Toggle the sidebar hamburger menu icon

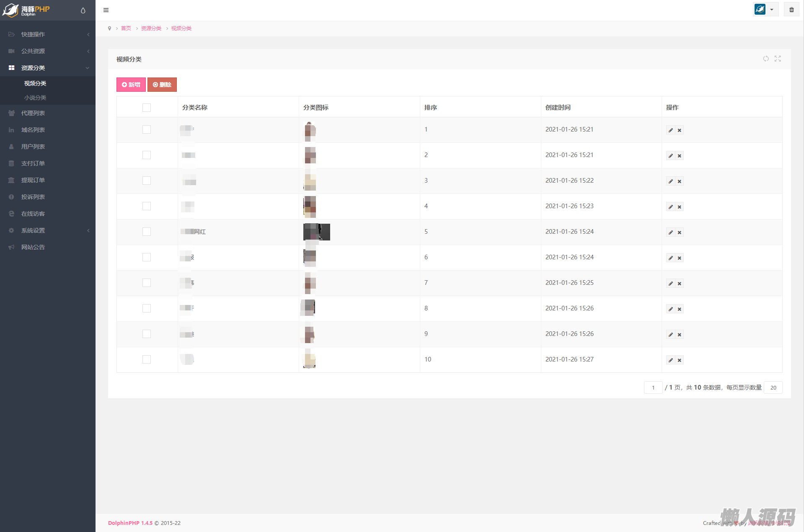click(106, 10)
